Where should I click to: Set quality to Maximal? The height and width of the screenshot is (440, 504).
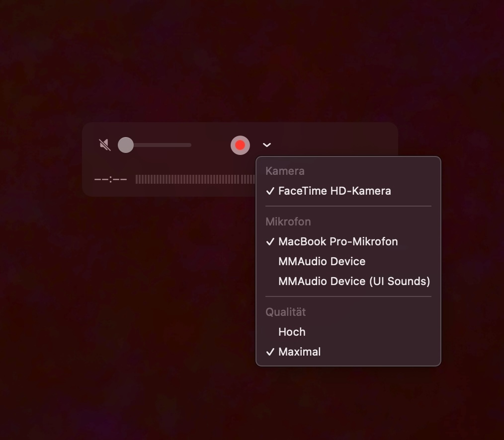[348, 352]
